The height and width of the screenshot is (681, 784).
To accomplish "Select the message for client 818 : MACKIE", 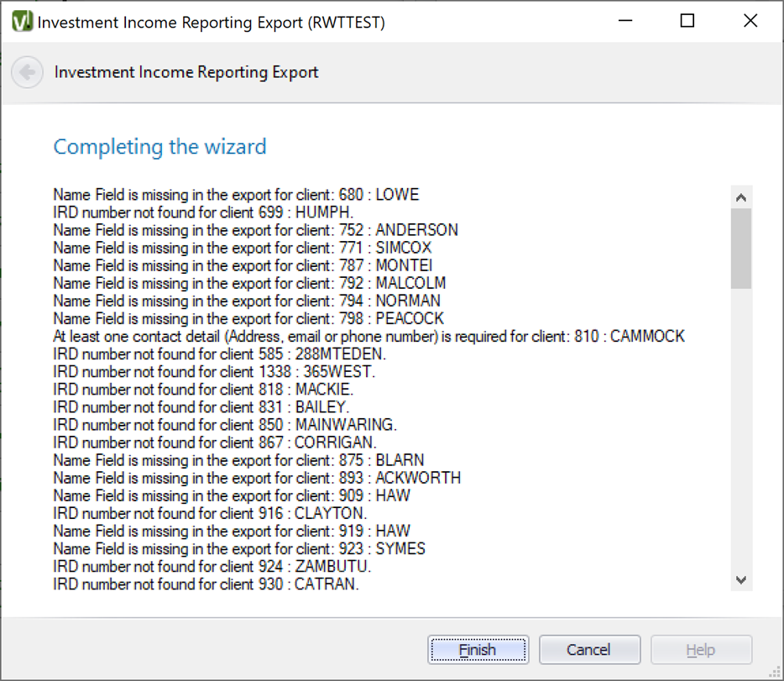I will click(x=203, y=390).
